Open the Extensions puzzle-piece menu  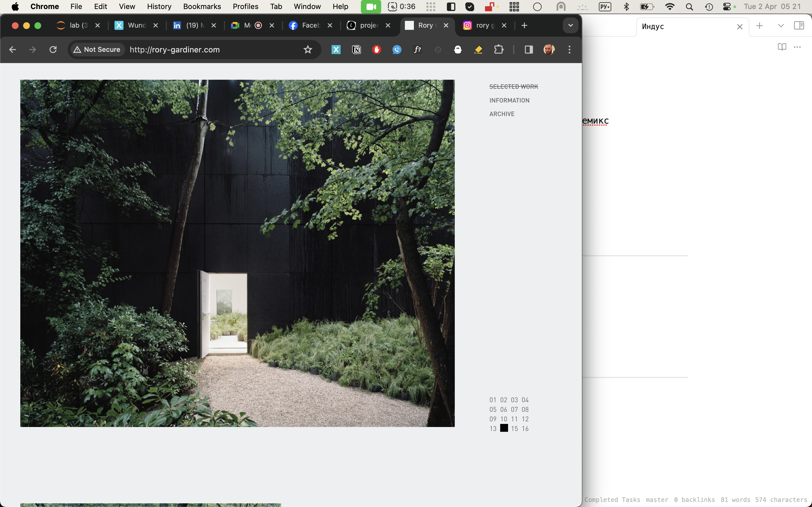click(x=498, y=50)
